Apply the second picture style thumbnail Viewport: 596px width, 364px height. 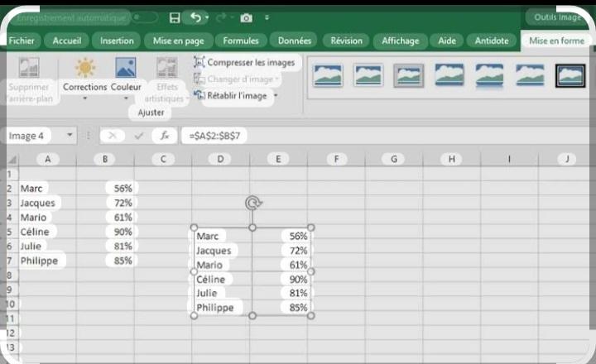click(x=368, y=75)
